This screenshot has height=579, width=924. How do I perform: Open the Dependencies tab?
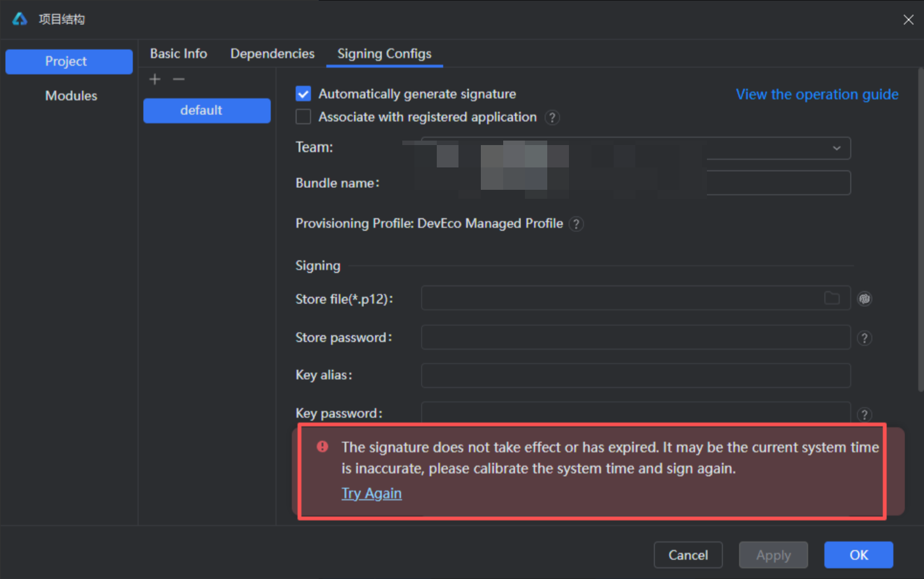click(x=273, y=54)
